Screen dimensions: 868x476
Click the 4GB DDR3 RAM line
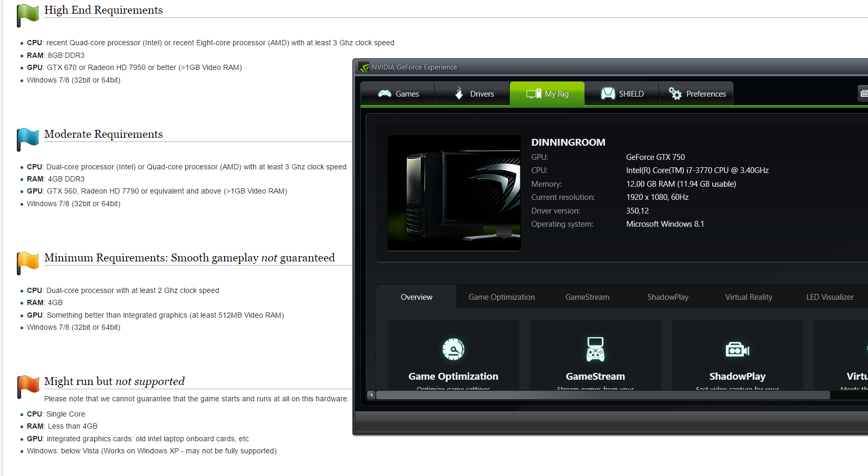pyautogui.click(x=56, y=179)
